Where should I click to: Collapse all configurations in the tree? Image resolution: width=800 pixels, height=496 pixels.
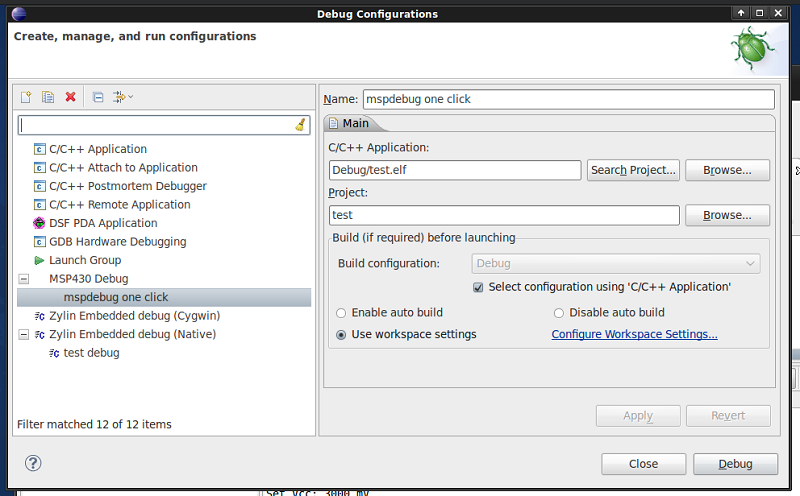point(98,97)
